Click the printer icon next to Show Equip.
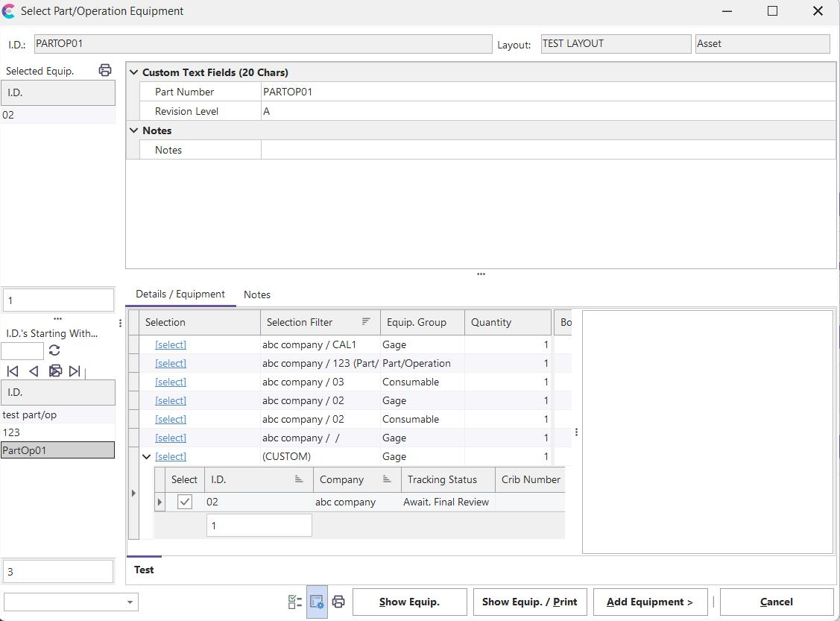Screen dimensions: 840x621 [x=338, y=602]
